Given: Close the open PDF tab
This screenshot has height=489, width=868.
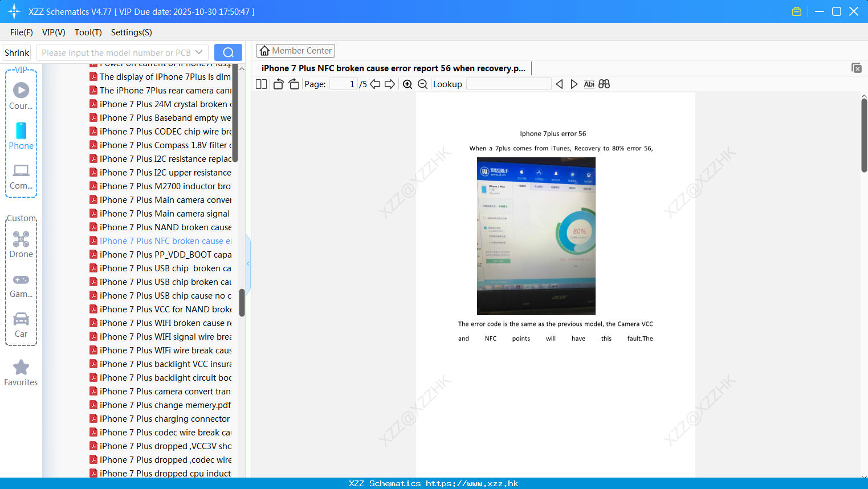Looking at the screenshot, I should pyautogui.click(x=856, y=68).
